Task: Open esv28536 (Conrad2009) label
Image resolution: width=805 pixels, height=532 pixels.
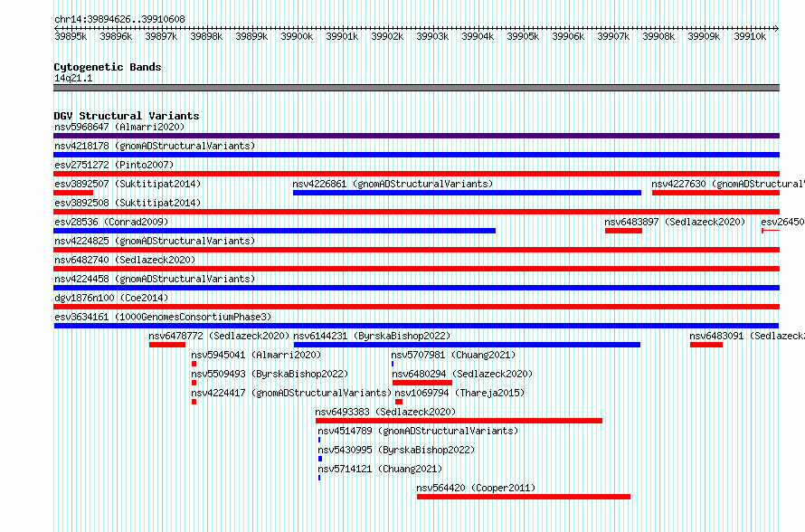Action: point(111,222)
